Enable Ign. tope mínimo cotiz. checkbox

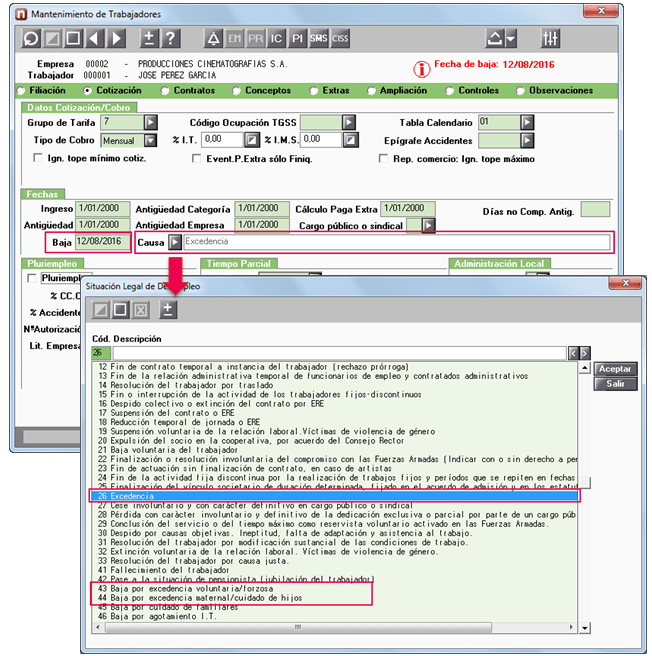38,158
